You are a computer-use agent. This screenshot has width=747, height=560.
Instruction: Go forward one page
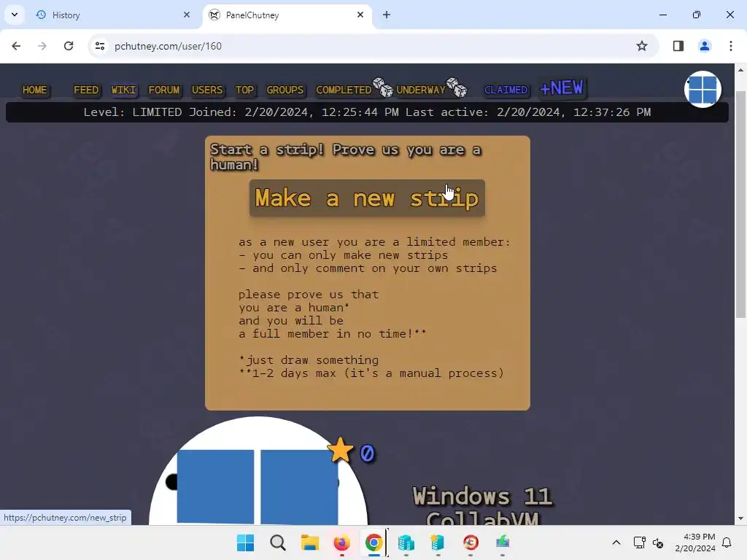point(42,46)
